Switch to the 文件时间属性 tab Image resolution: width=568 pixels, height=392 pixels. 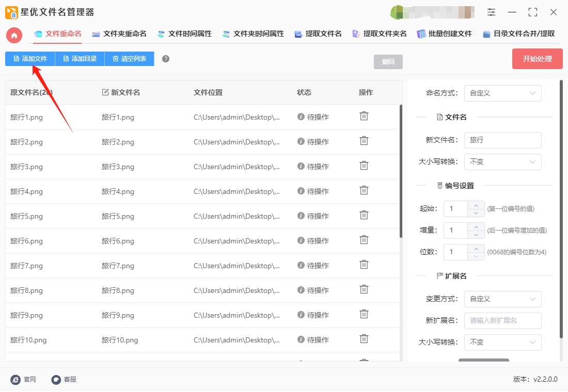[x=184, y=34]
